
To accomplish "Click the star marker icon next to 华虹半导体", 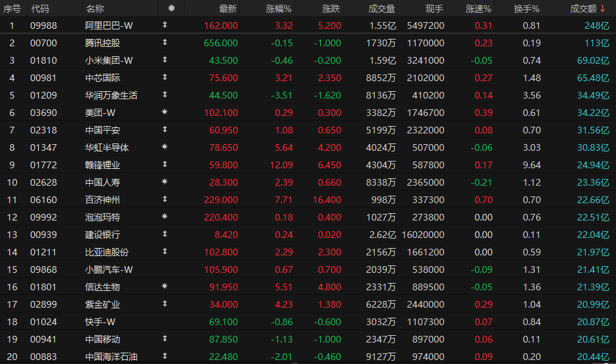I will tap(165, 147).
